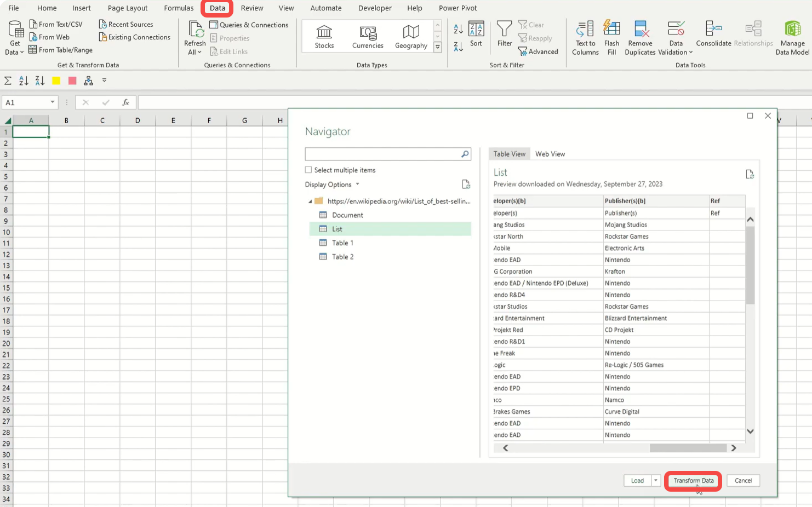Click the Navigator search field

(388, 154)
